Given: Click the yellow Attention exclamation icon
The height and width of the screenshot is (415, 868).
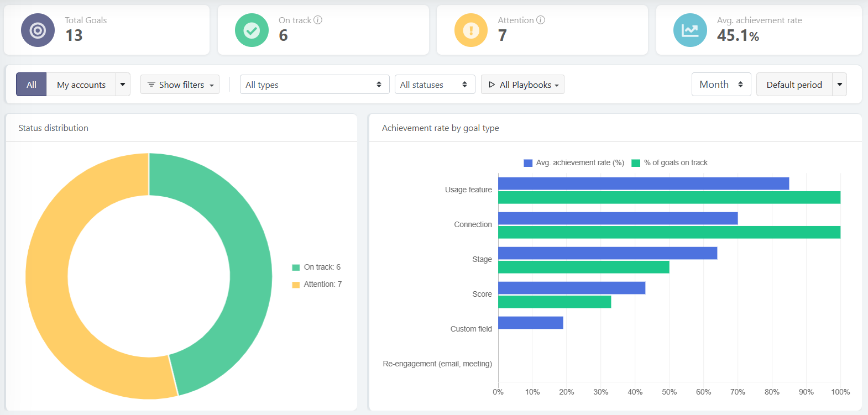Looking at the screenshot, I should coord(470,30).
